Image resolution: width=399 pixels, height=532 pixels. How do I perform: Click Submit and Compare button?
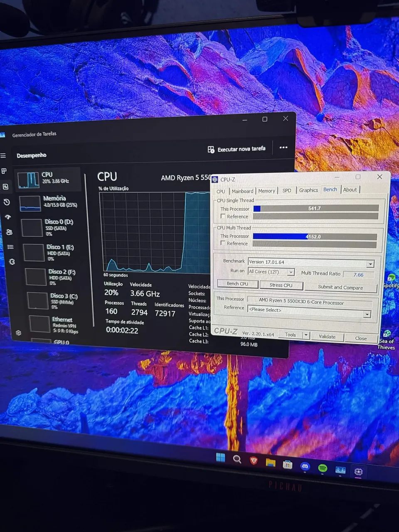point(341,287)
